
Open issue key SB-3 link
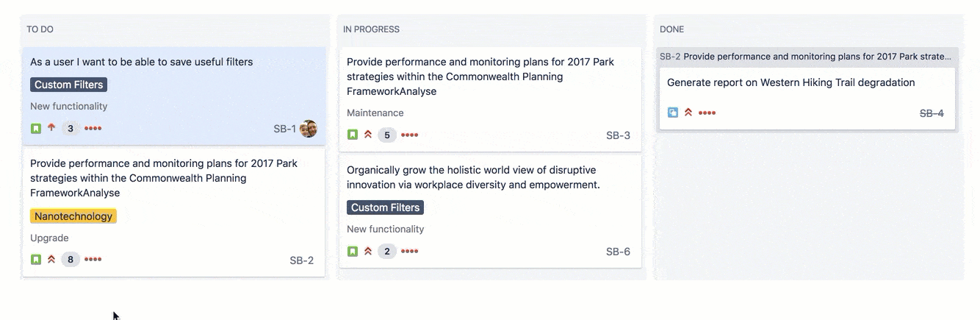618,135
